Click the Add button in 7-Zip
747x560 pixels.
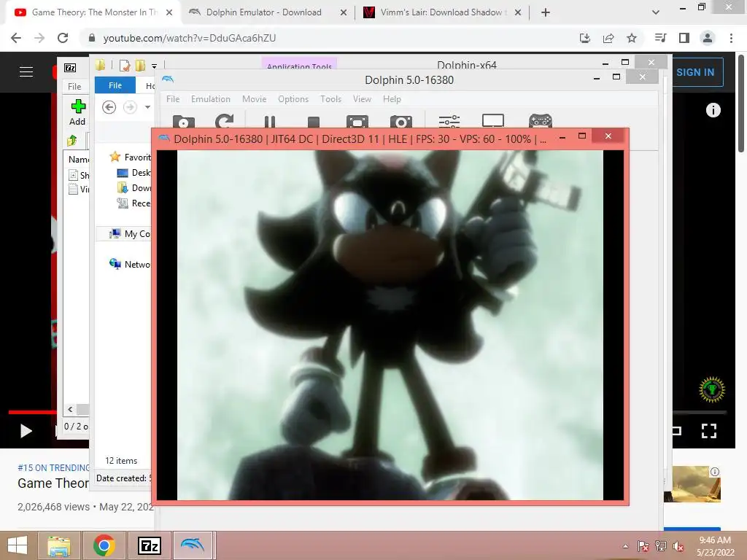click(77, 112)
